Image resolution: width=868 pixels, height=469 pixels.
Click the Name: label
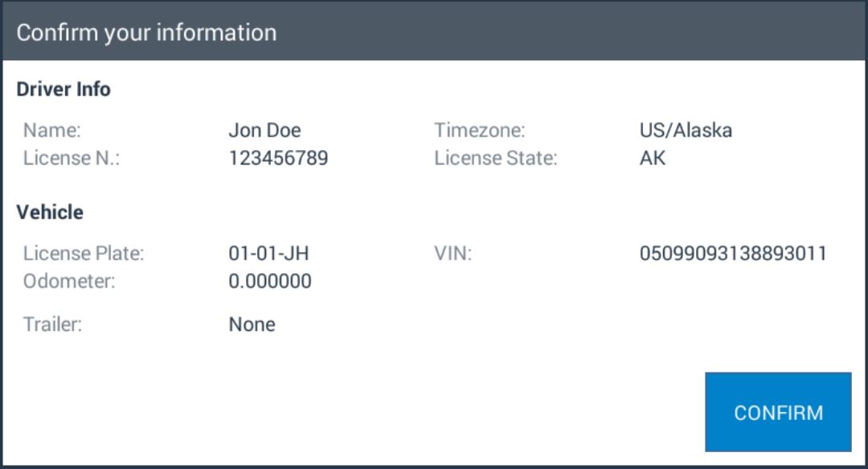point(52,130)
